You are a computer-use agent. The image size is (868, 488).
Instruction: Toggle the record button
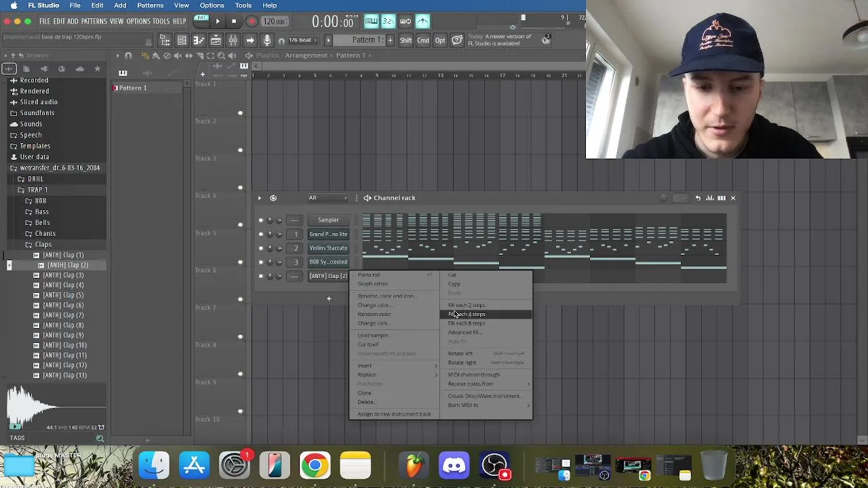coord(252,22)
